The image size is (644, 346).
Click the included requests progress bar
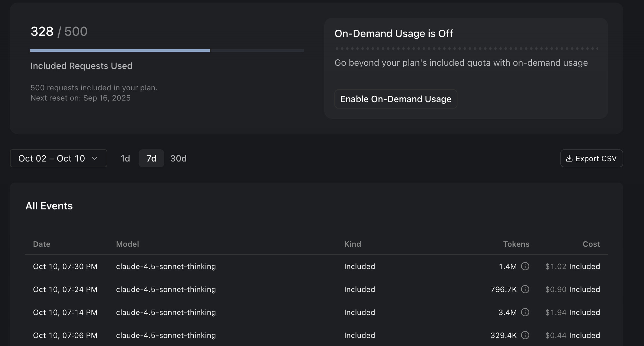tap(167, 50)
